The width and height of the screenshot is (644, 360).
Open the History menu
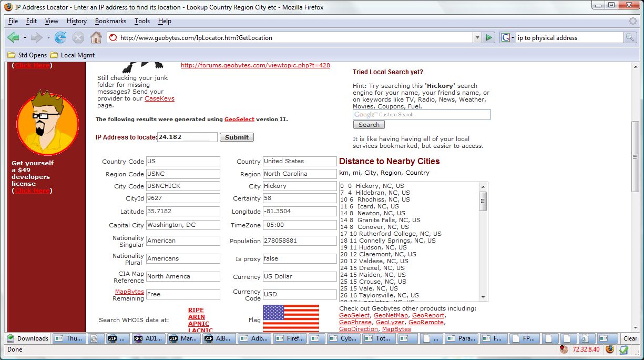[77, 21]
